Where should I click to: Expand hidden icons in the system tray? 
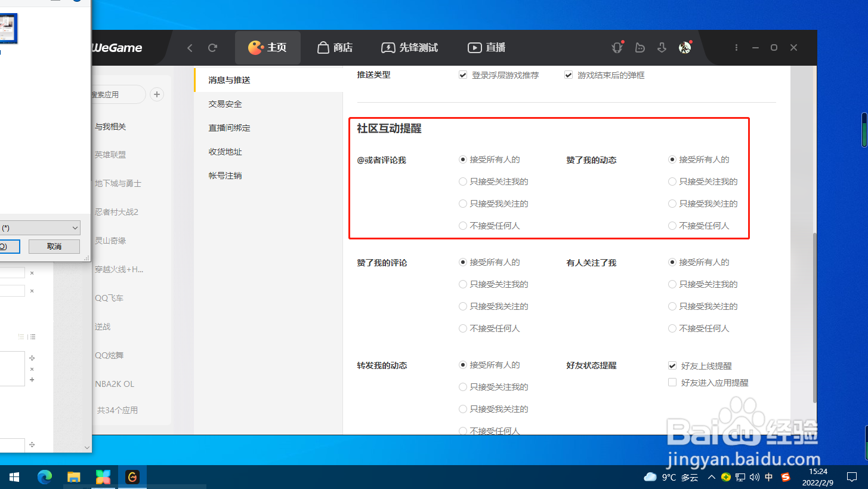pyautogui.click(x=711, y=476)
